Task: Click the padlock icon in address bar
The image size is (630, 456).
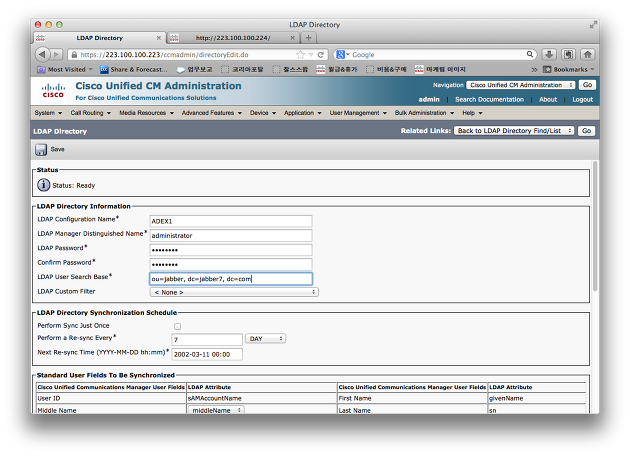Action: pos(74,55)
